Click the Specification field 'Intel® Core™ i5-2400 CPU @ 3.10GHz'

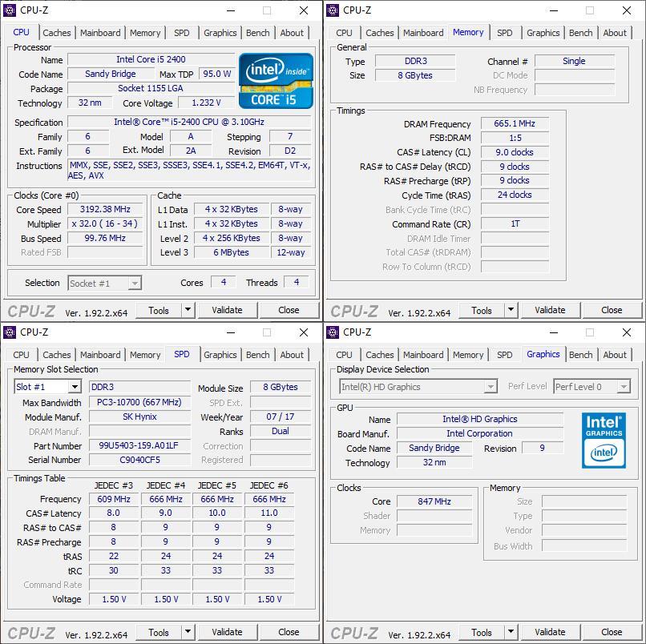coord(189,122)
